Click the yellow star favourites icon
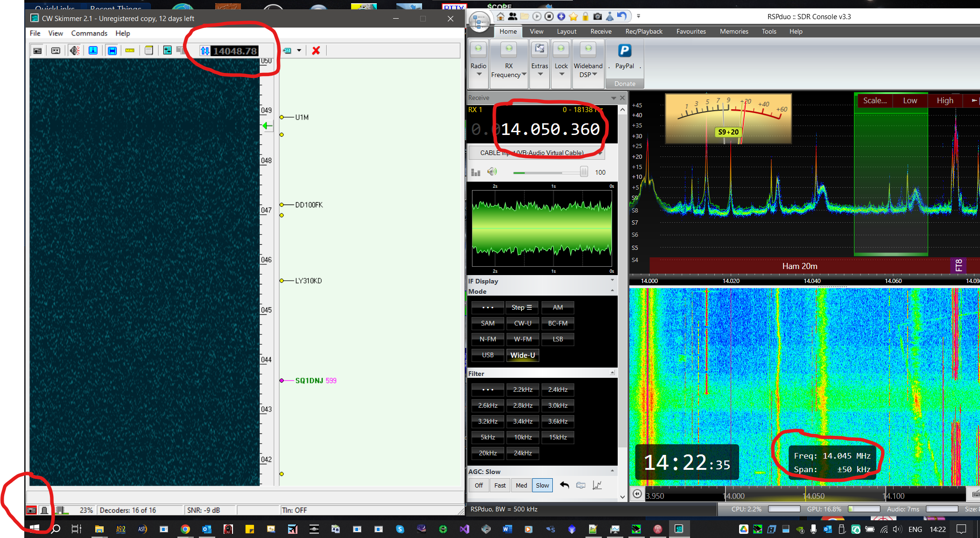 pyautogui.click(x=573, y=17)
